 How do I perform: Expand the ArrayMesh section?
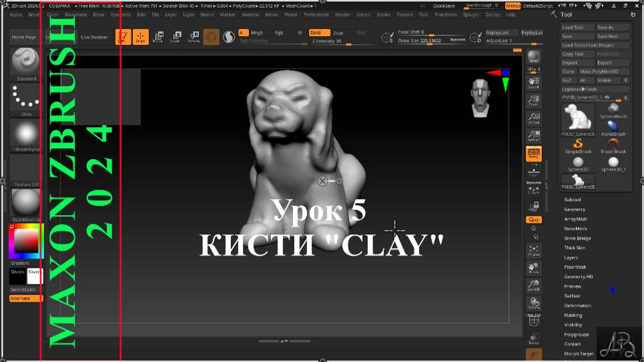tap(575, 219)
